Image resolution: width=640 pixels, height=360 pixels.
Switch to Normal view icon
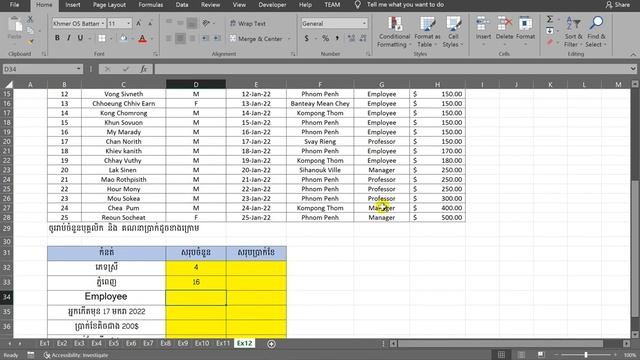click(x=501, y=355)
